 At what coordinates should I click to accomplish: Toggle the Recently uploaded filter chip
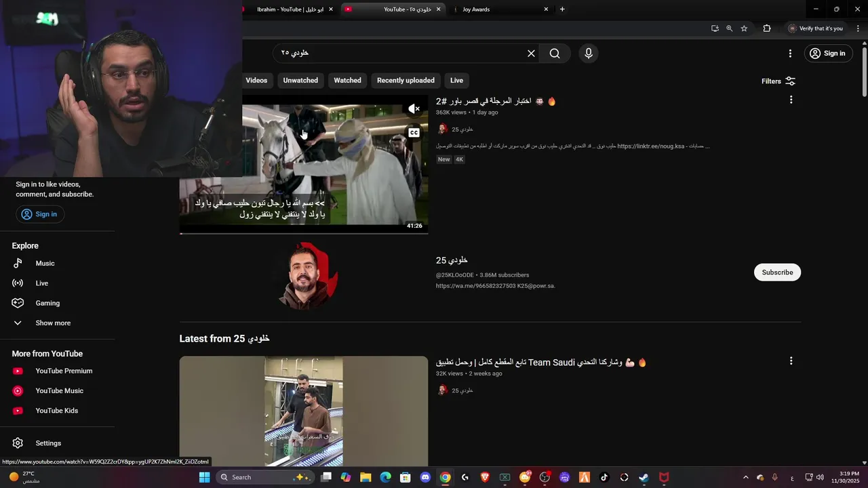[406, 81]
